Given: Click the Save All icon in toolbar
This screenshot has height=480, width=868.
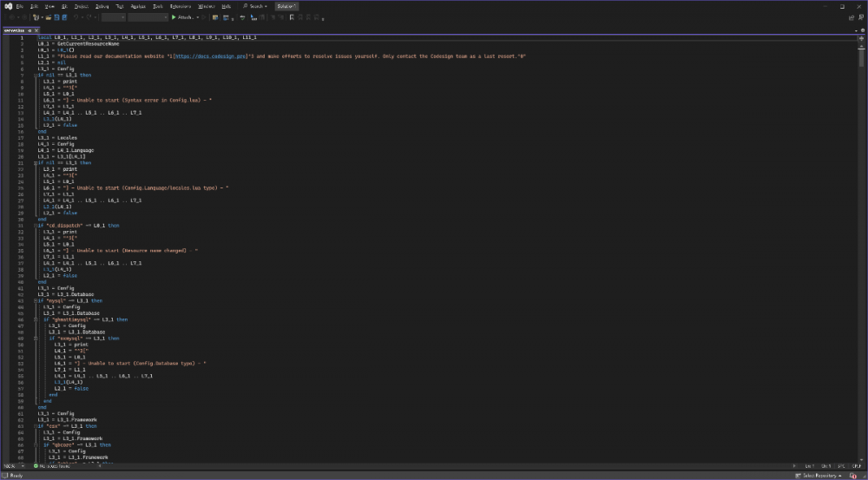Looking at the screenshot, I should [x=64, y=16].
